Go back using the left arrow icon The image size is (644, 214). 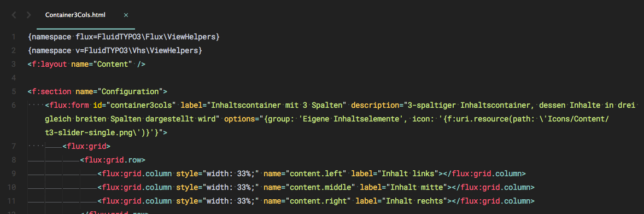(14, 15)
